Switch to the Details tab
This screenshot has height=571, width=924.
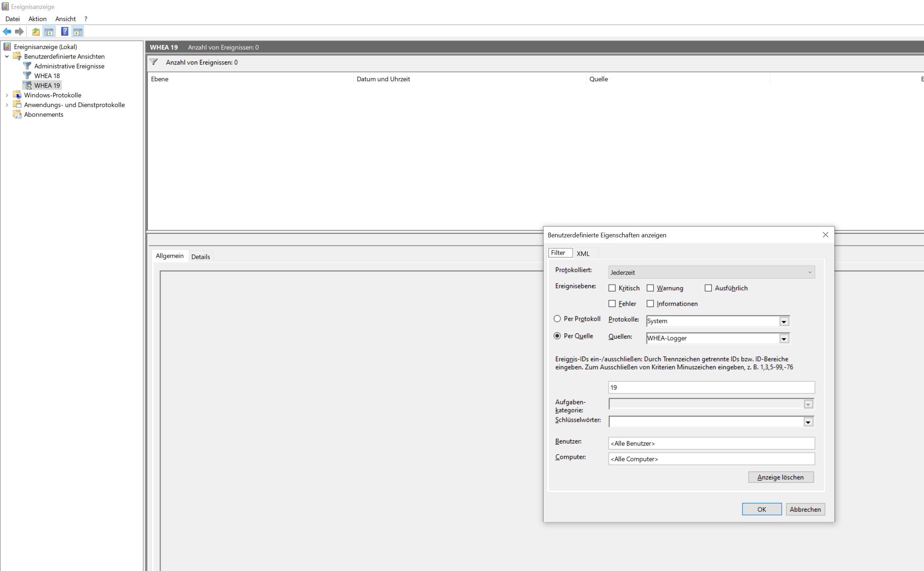[x=201, y=257]
